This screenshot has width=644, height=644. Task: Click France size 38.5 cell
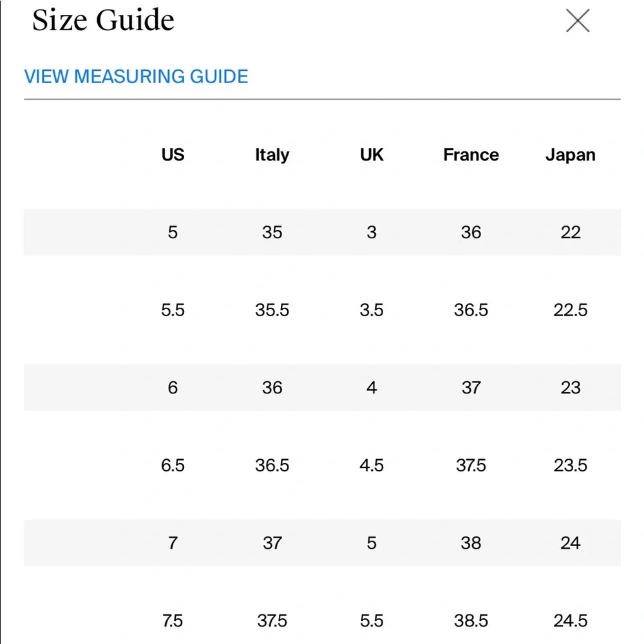tap(471, 621)
